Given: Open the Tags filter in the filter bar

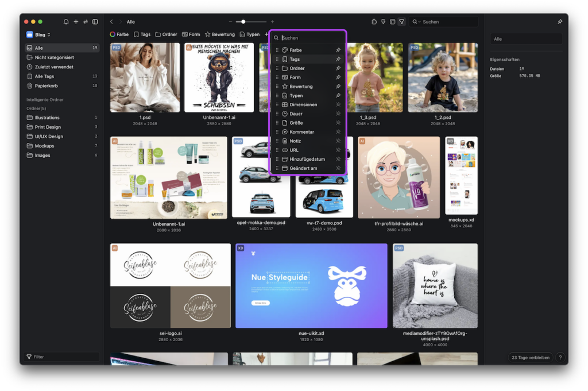Looking at the screenshot, I should pyautogui.click(x=142, y=34).
